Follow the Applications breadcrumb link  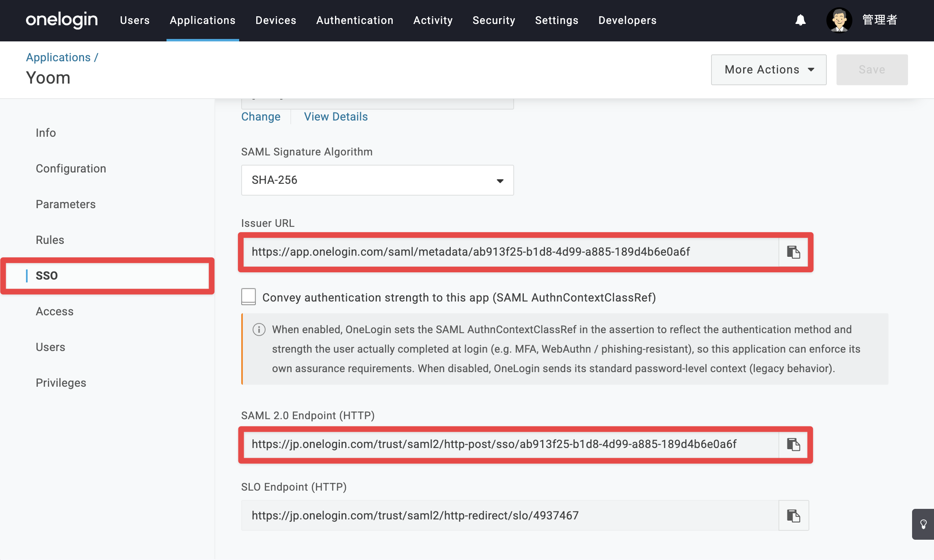pos(58,57)
